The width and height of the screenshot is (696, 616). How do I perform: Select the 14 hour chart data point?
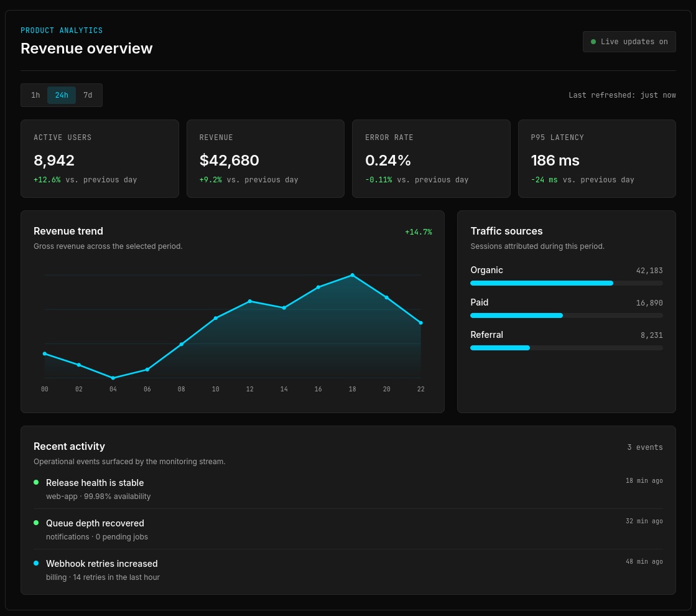click(x=284, y=308)
